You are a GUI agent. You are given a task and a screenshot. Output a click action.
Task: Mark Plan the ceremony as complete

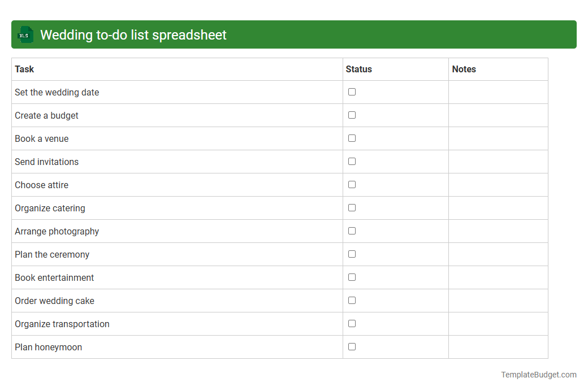[x=352, y=254]
